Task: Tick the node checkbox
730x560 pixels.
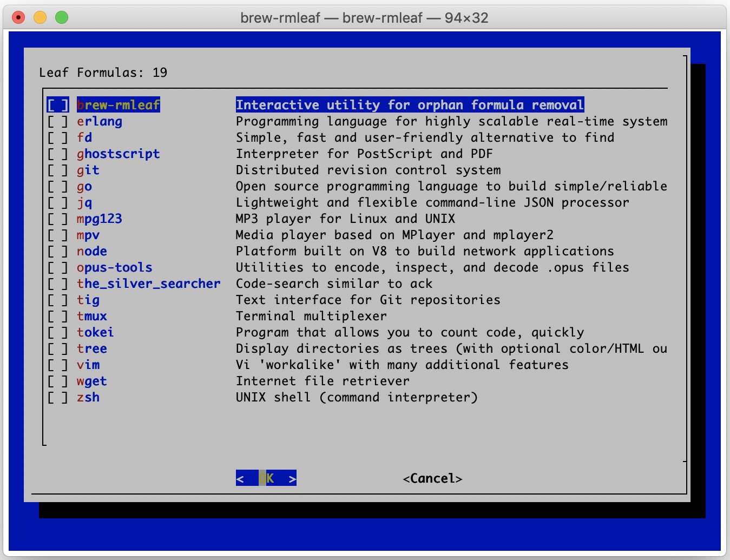Action: 58,251
